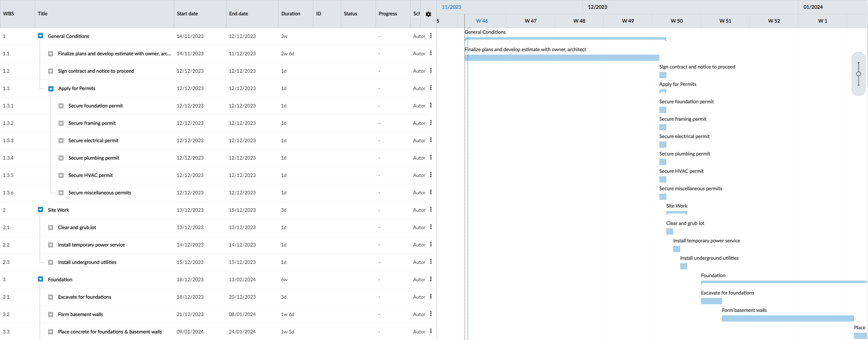Click type icon beside Sign contract and notice

[51, 71]
